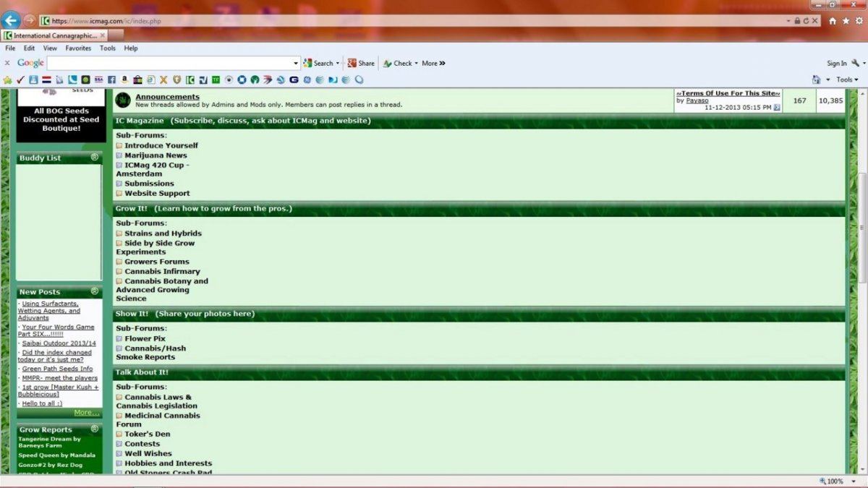Image resolution: width=868 pixels, height=488 pixels.
Task: Collapse the New Posts panel
Action: click(x=95, y=291)
